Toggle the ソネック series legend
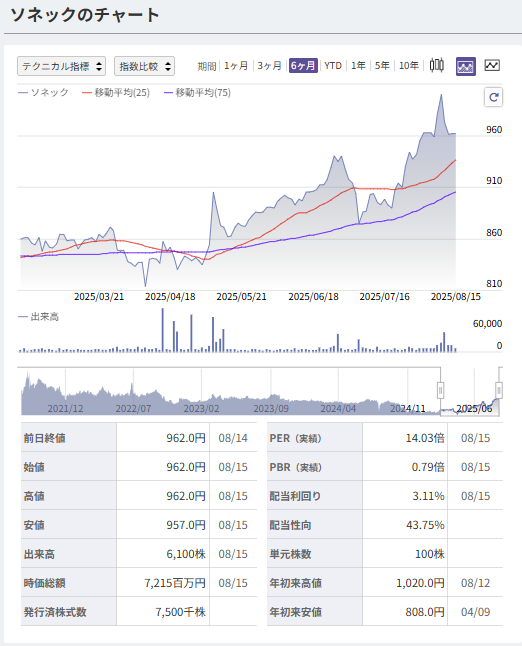Viewport: 522px width, 646px height. click(43, 92)
